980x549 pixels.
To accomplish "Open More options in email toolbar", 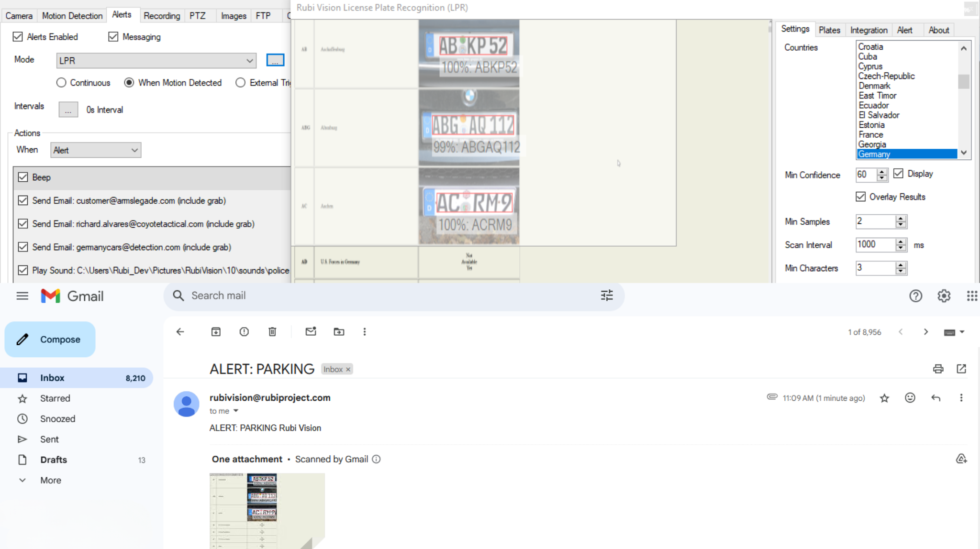I will pyautogui.click(x=365, y=332).
